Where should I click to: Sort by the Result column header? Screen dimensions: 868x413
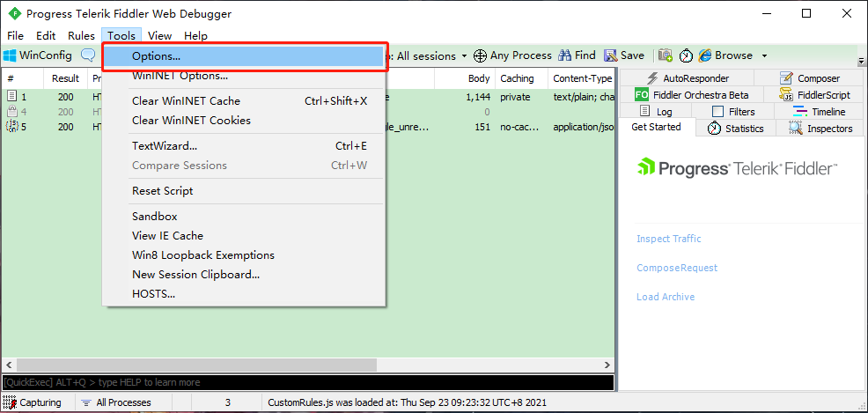(x=65, y=78)
